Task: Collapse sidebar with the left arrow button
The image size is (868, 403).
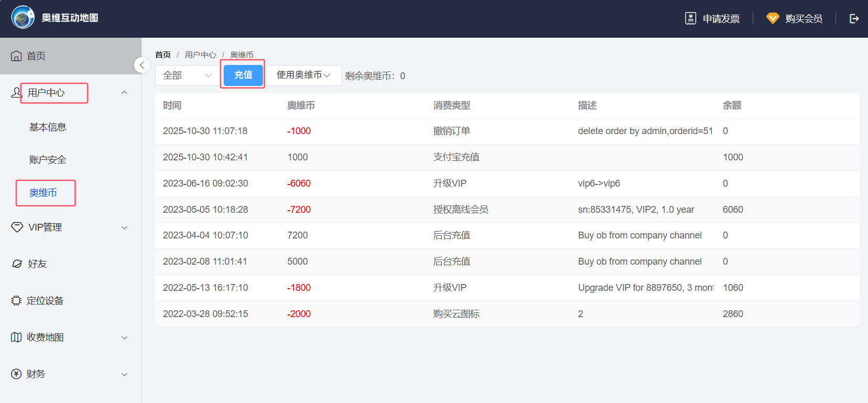Action: pyautogui.click(x=142, y=65)
